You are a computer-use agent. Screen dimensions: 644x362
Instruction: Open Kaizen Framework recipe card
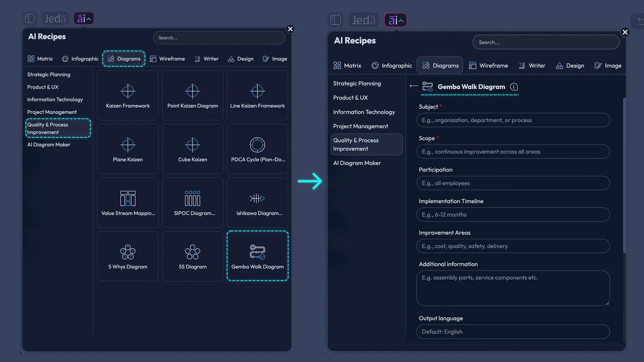[128, 95]
